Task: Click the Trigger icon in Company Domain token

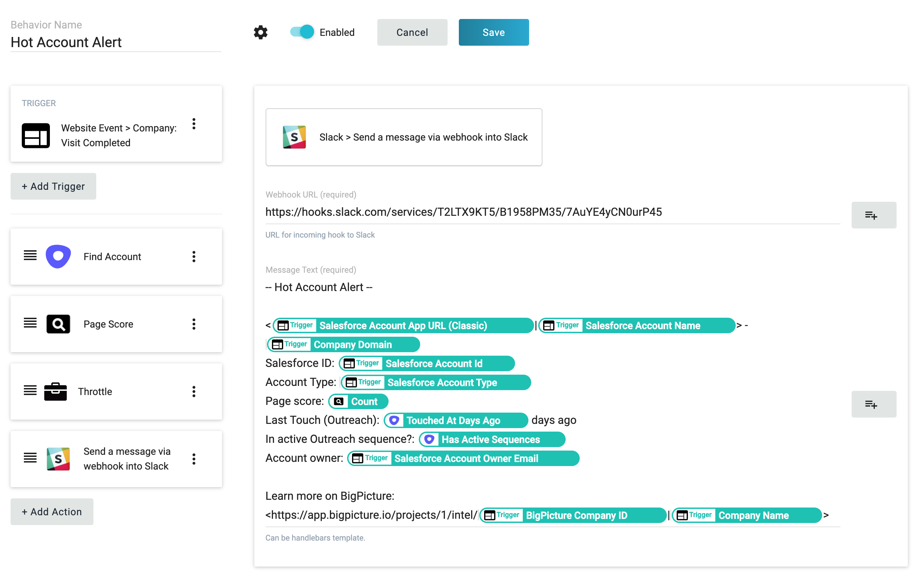Action: (x=277, y=345)
